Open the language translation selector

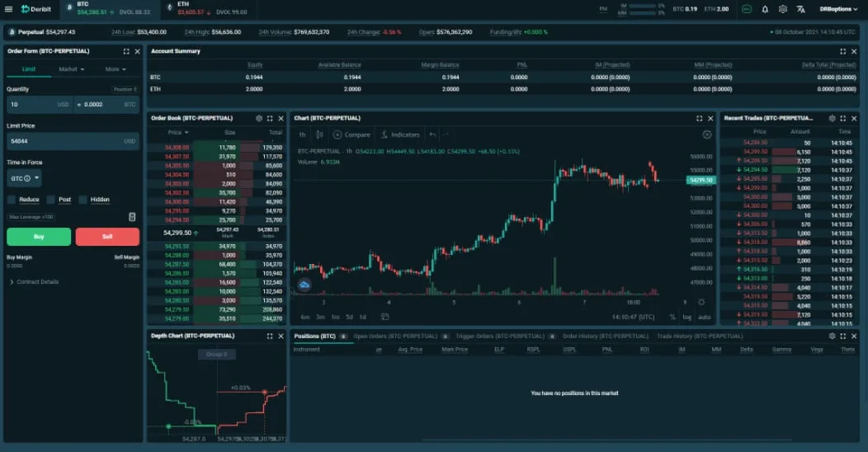(800, 9)
